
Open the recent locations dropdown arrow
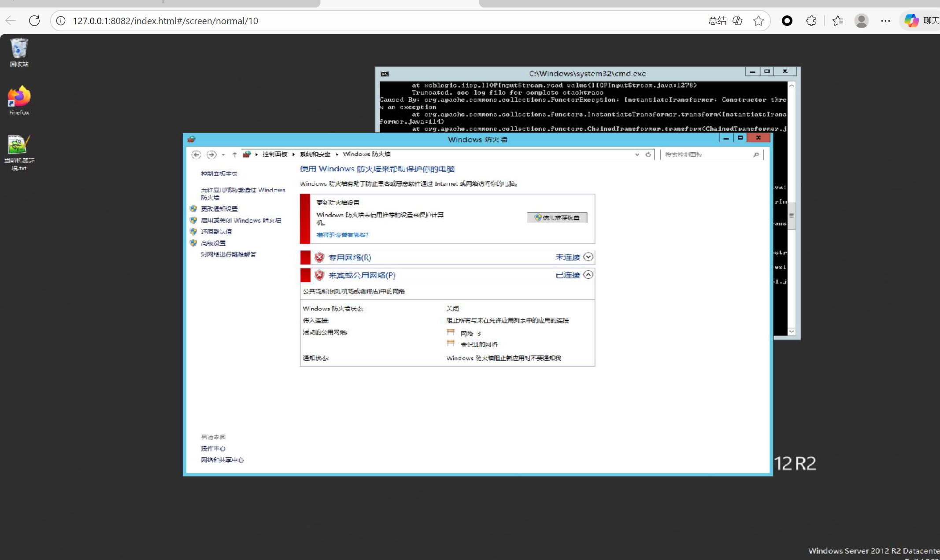[x=223, y=155]
